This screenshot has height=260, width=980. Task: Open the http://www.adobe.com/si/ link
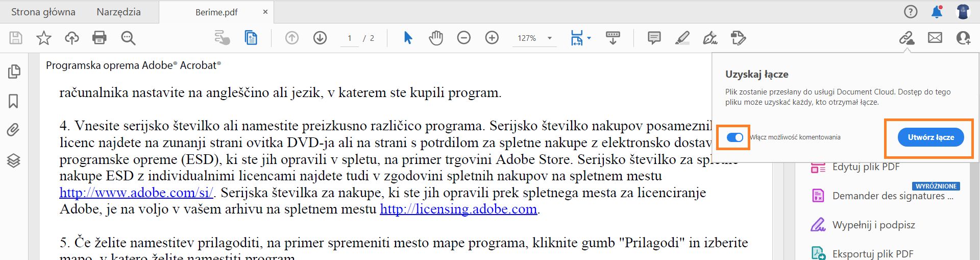tap(136, 193)
